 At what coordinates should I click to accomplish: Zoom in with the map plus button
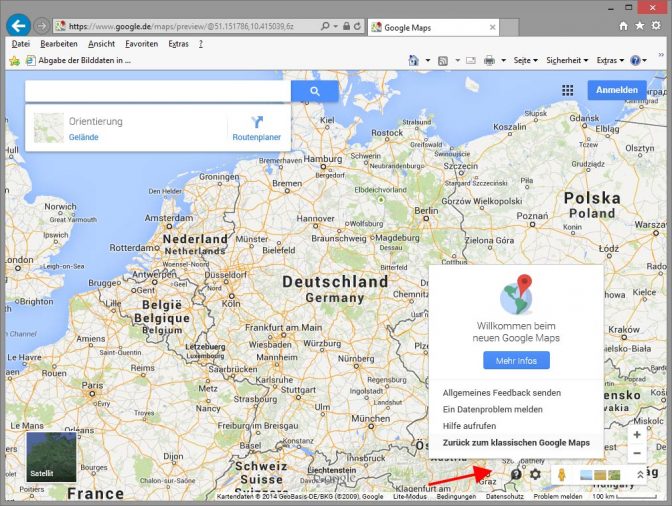637,435
